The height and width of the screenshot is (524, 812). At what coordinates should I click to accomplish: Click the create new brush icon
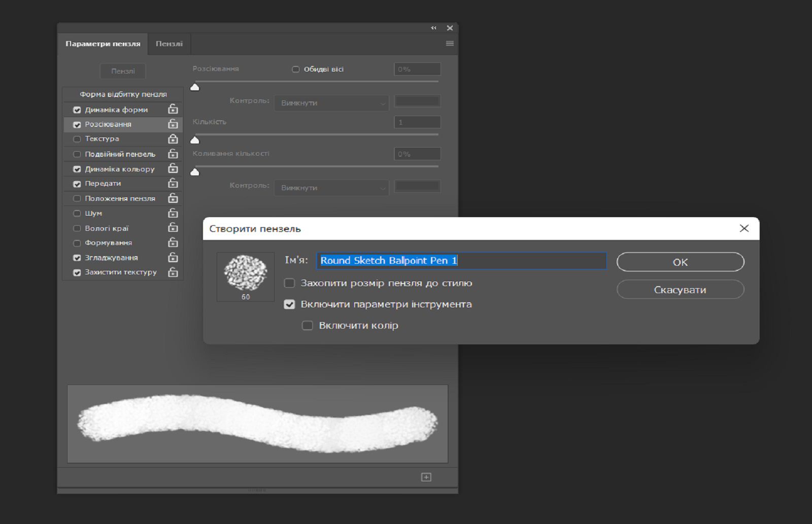coord(426,477)
